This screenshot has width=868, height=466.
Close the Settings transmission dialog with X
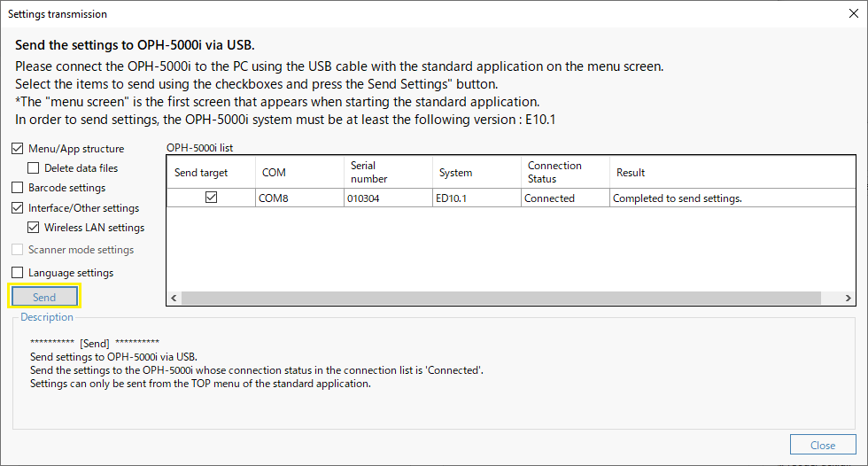point(854,13)
